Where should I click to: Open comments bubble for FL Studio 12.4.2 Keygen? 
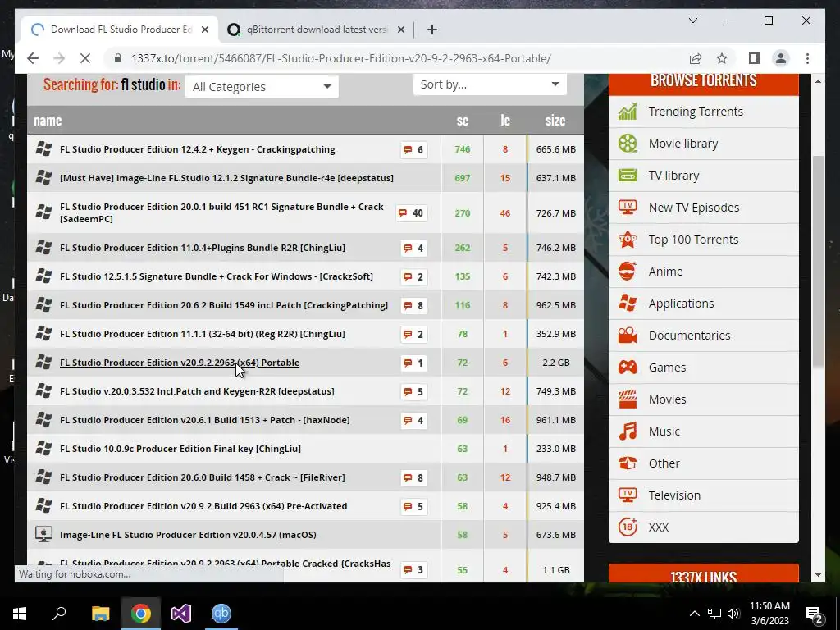point(414,149)
